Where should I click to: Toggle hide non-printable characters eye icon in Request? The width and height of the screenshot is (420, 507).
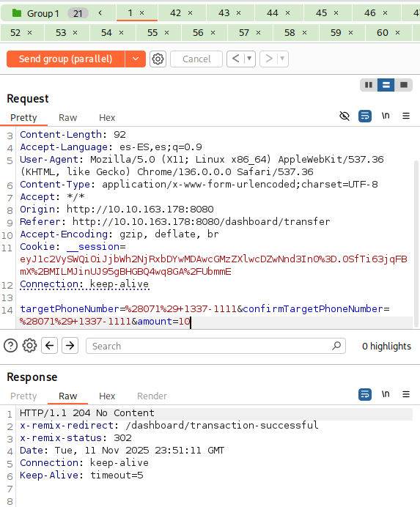click(345, 116)
